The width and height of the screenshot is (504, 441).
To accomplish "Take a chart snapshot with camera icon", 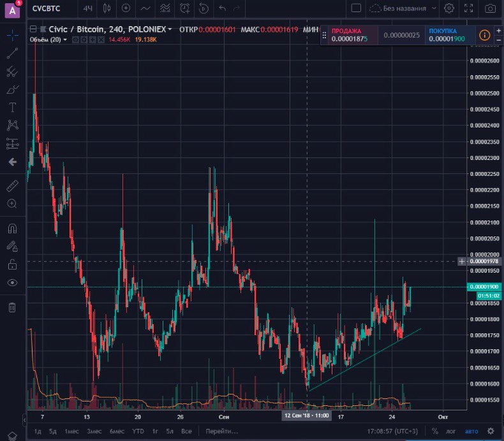I will 490,8.
